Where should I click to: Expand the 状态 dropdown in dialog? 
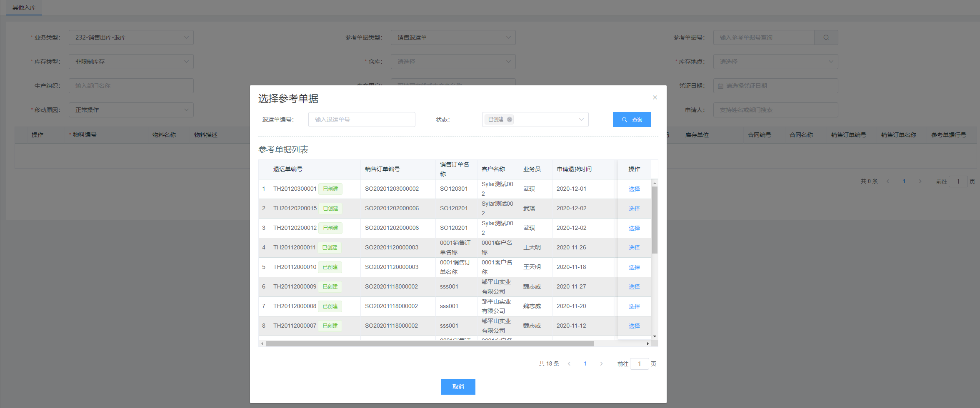pyautogui.click(x=581, y=119)
